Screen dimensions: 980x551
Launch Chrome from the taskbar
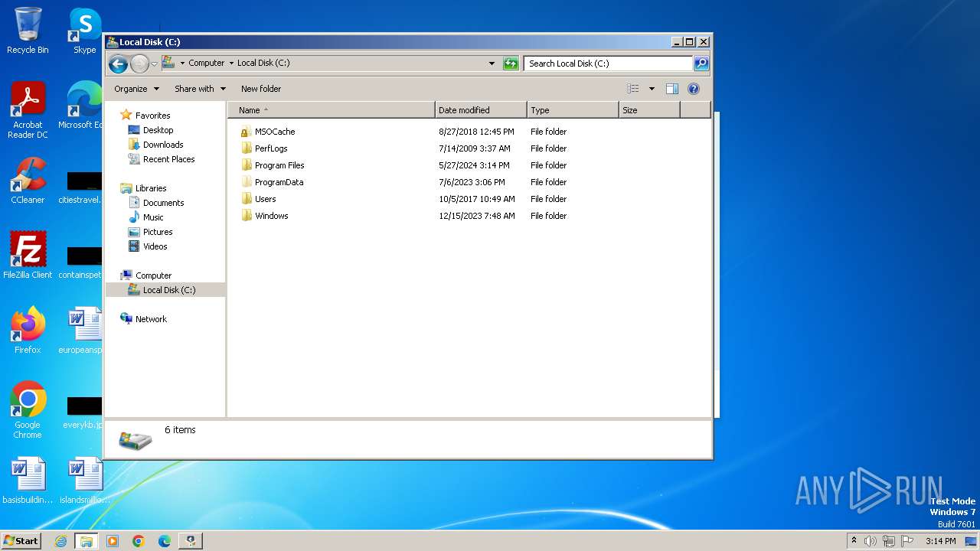coord(139,541)
